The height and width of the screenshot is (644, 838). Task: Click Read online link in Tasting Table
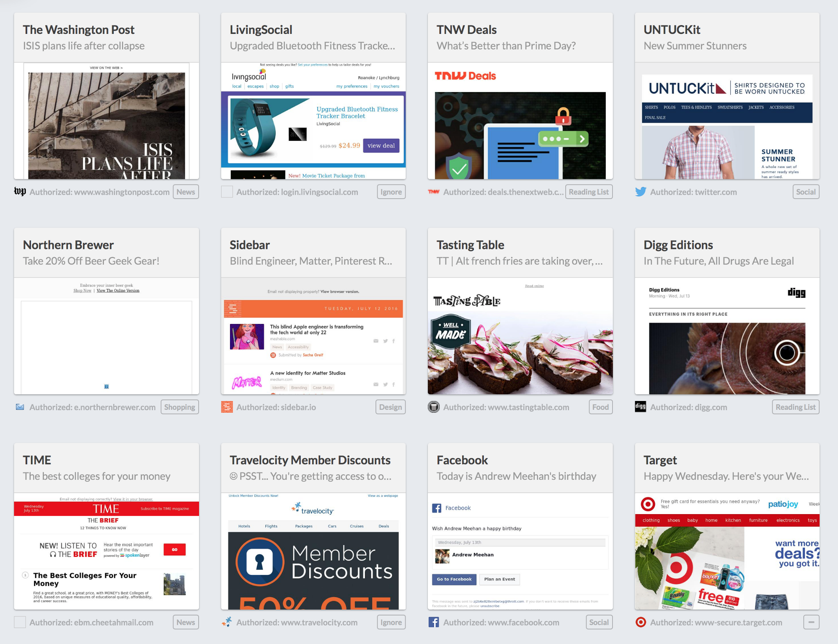tap(534, 286)
